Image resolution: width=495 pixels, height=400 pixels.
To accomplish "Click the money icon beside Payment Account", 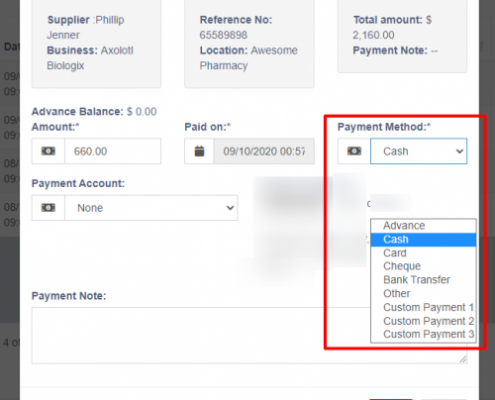I will click(48, 208).
